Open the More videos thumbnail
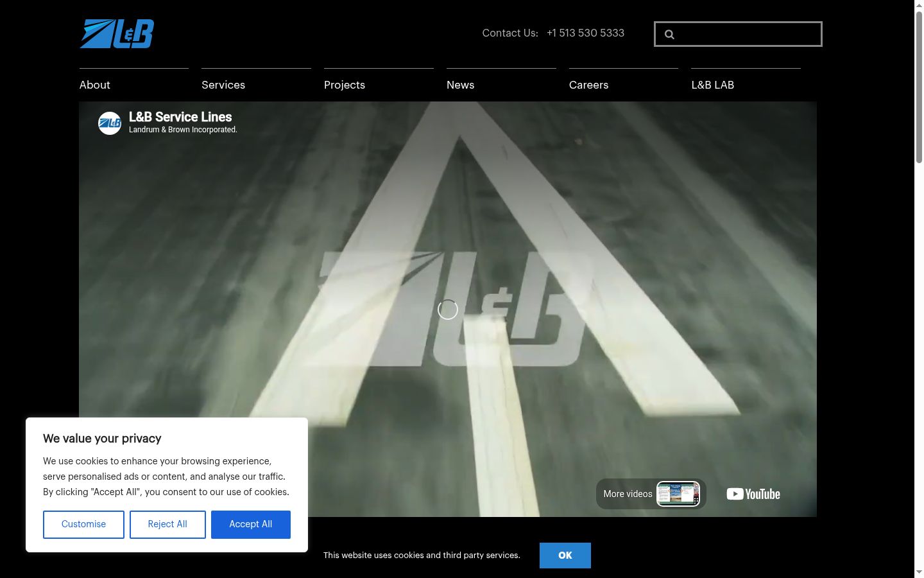 coord(678,494)
